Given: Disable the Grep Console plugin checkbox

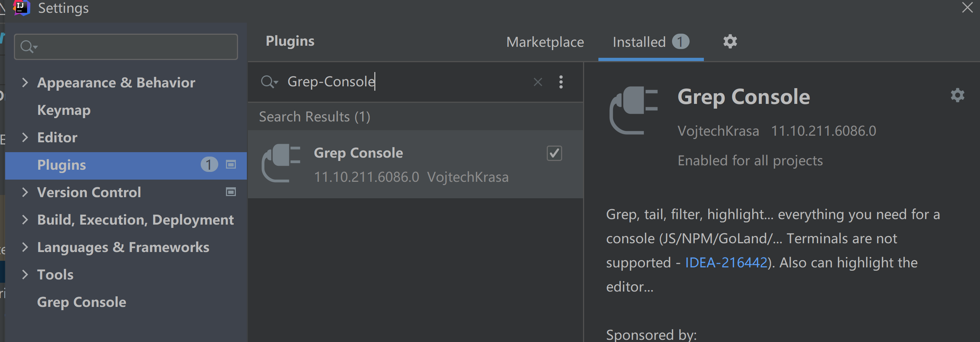Looking at the screenshot, I should (x=554, y=153).
